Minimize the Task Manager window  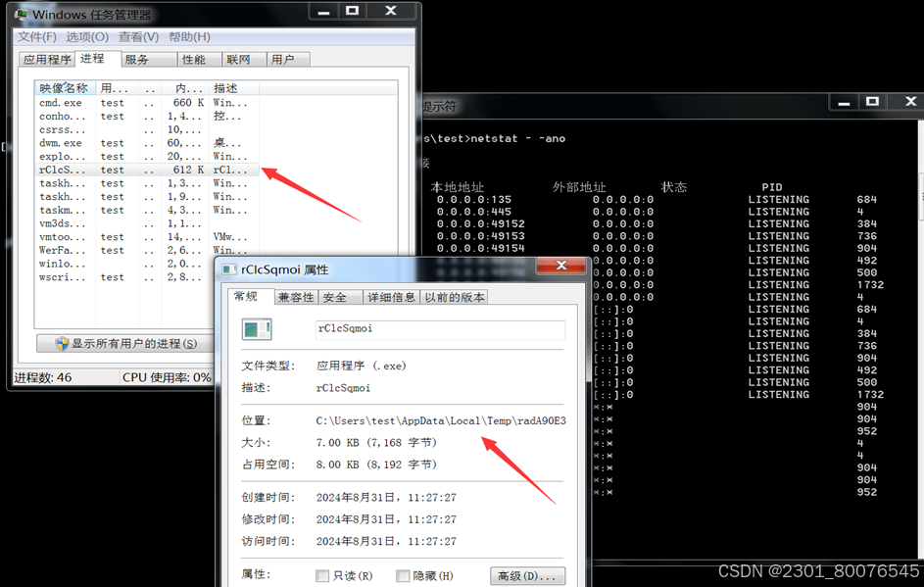tap(323, 11)
